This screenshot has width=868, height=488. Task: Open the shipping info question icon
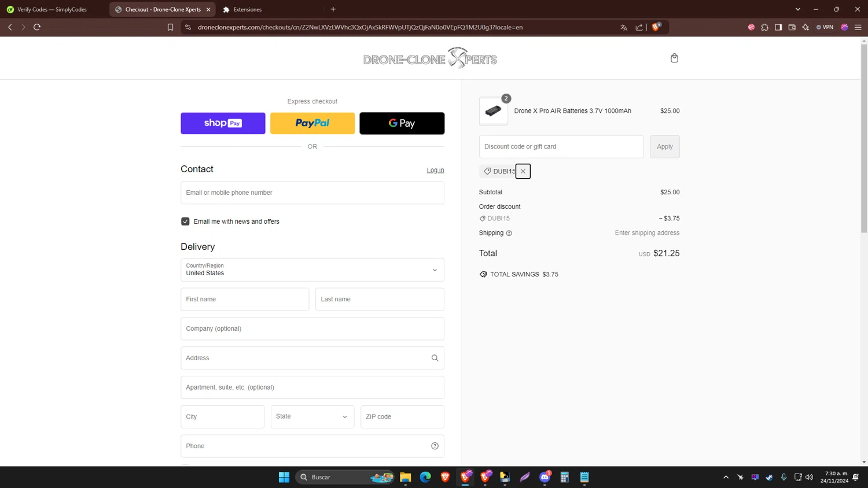point(509,233)
